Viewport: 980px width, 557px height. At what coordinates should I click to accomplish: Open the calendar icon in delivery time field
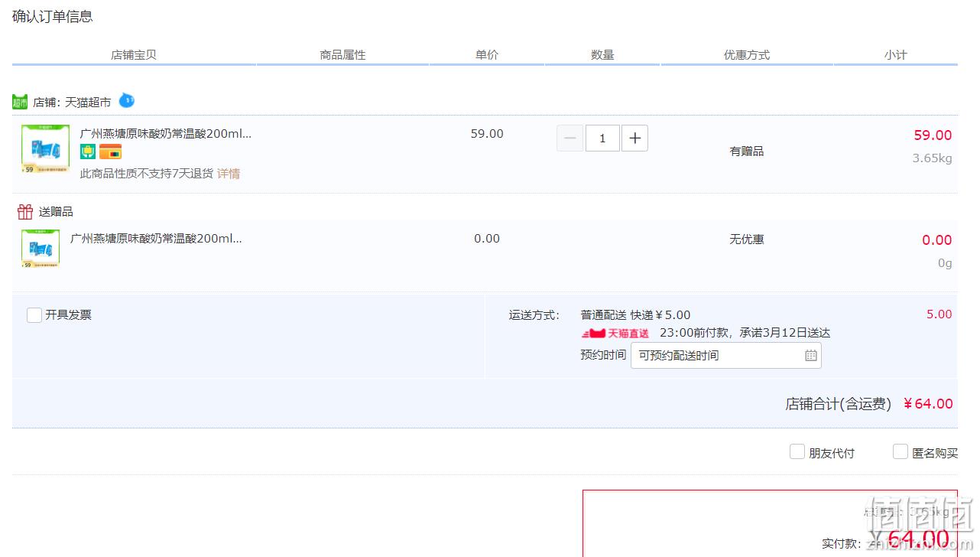(811, 356)
